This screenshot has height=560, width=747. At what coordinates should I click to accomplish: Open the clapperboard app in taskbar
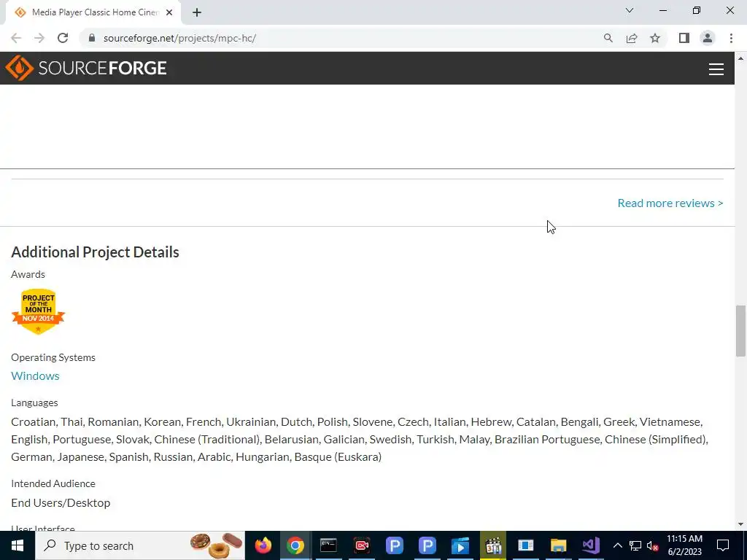pyautogui.click(x=493, y=545)
